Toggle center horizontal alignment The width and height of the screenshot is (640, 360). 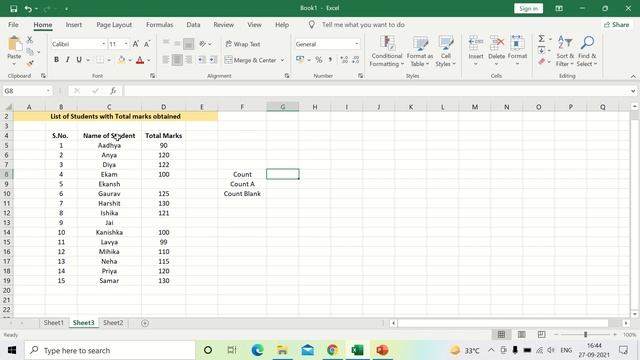(177, 60)
